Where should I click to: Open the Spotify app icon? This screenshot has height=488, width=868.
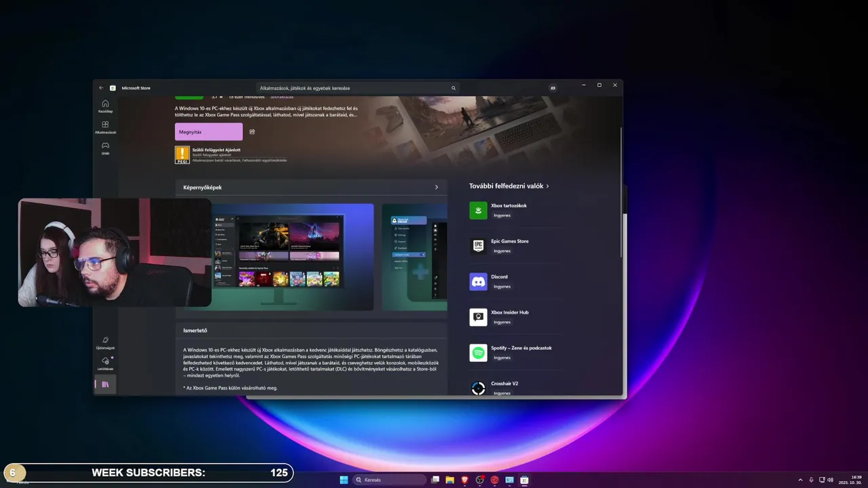tap(478, 352)
